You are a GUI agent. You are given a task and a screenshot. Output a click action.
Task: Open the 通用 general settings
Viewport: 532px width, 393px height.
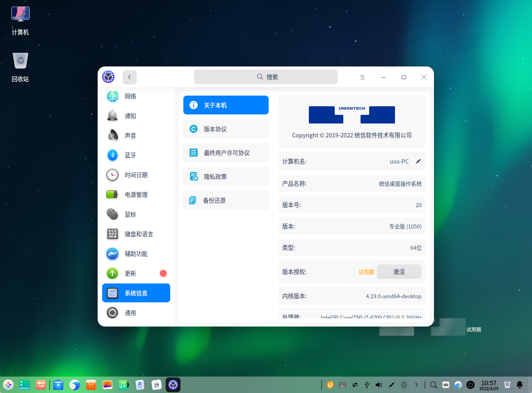click(136, 313)
